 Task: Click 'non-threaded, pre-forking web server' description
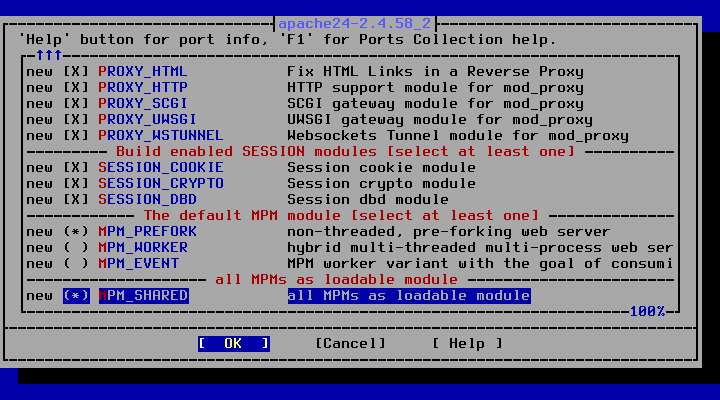coord(449,231)
